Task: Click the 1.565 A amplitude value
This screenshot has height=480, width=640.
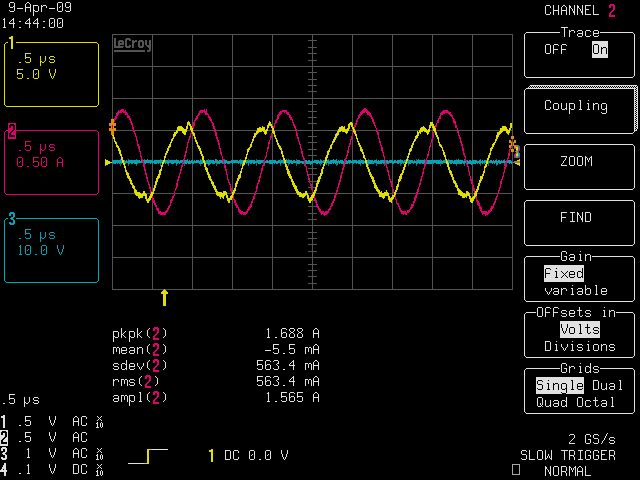Action: [x=292, y=397]
